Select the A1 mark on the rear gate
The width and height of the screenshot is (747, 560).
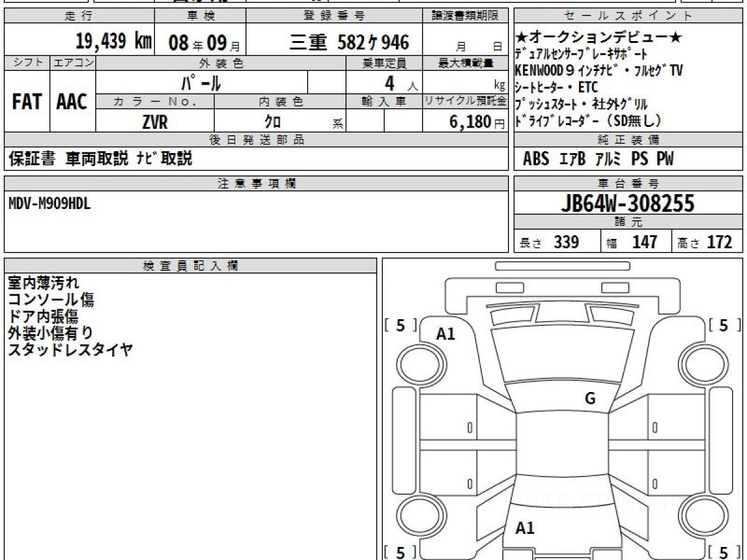(525, 528)
